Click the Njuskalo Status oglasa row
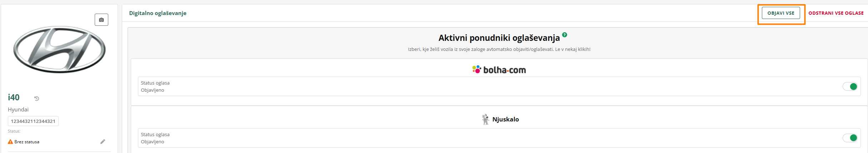 click(x=429, y=138)
